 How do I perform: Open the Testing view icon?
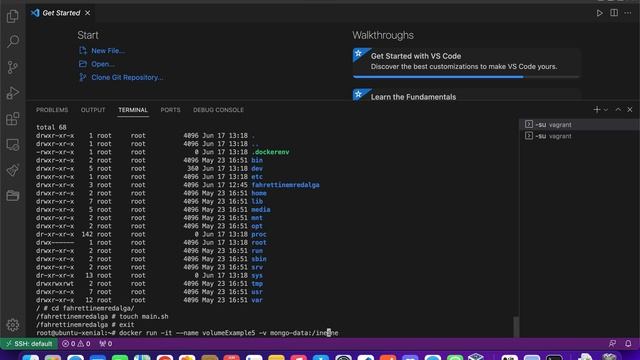click(13, 170)
